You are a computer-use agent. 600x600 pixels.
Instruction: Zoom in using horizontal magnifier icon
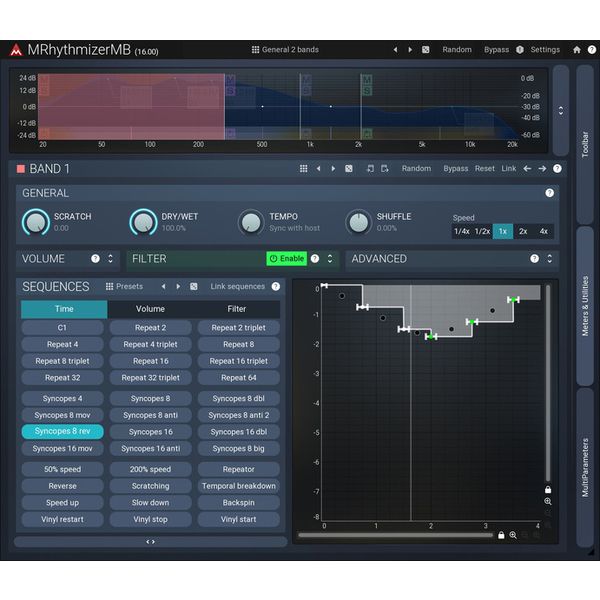(x=514, y=535)
